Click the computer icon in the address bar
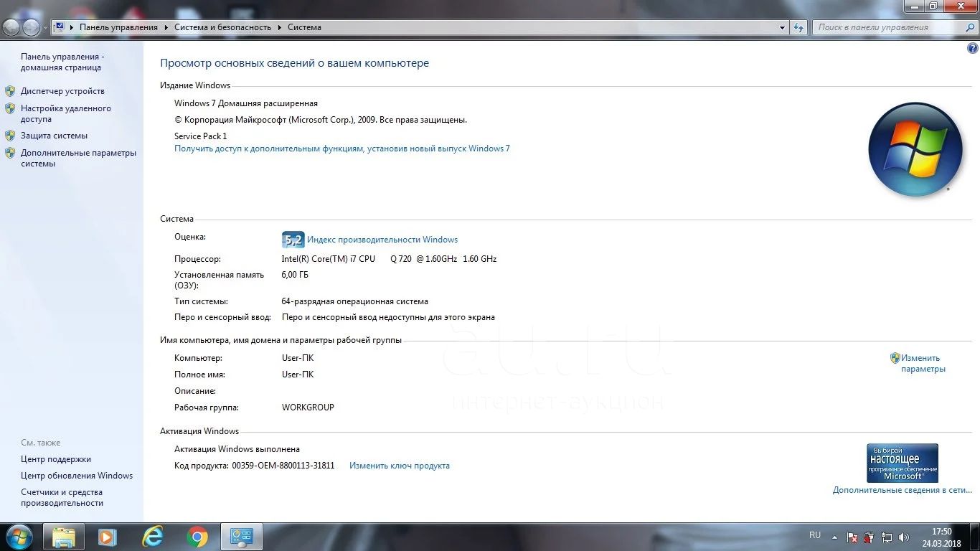Screen dimensions: 980x551 pos(60,27)
